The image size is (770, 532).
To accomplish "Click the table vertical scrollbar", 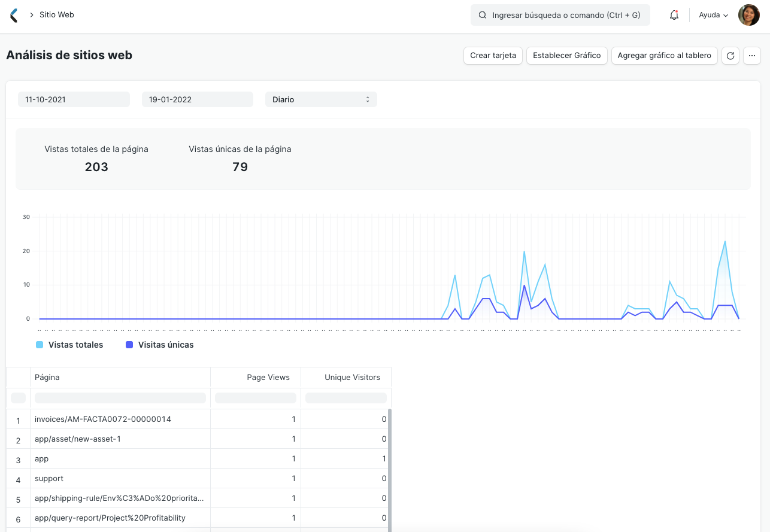I will 390,470.
